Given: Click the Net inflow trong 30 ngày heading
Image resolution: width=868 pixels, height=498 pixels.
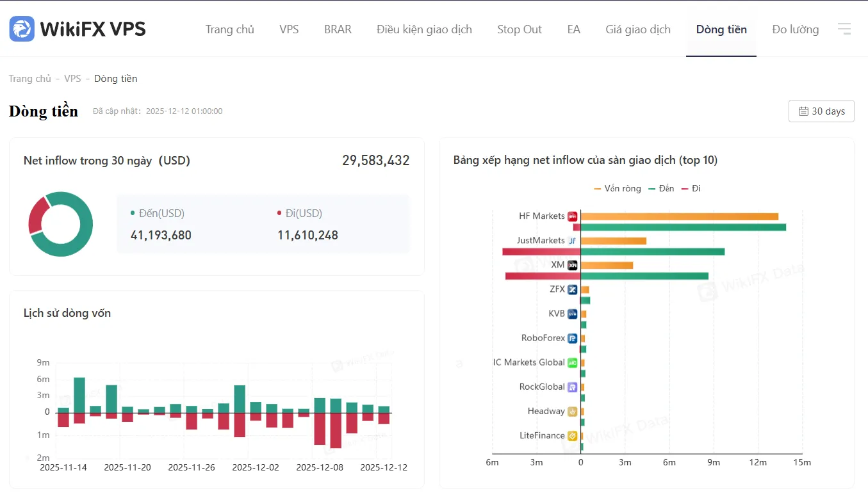Looking at the screenshot, I should [x=107, y=161].
